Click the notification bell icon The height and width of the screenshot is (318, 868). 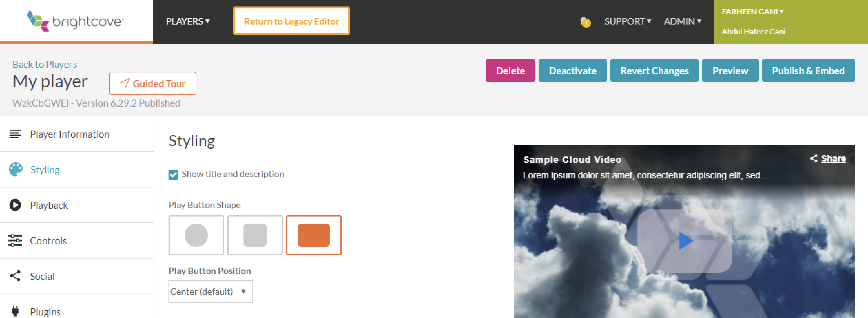(585, 22)
